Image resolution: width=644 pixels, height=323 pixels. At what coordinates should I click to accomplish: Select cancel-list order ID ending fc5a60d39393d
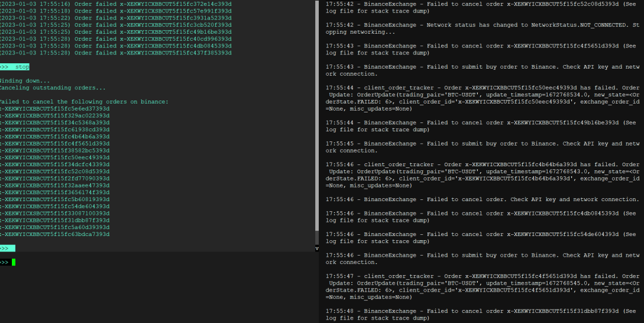(x=54, y=228)
